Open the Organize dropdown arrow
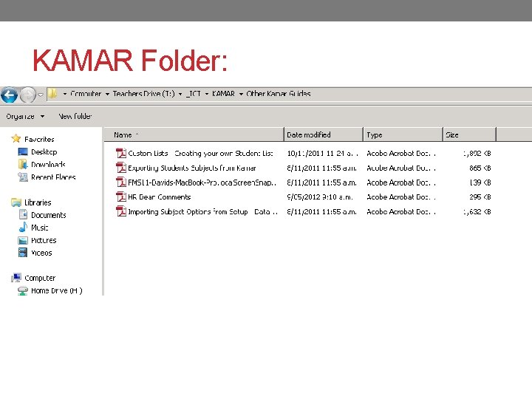532x399 pixels. point(42,117)
